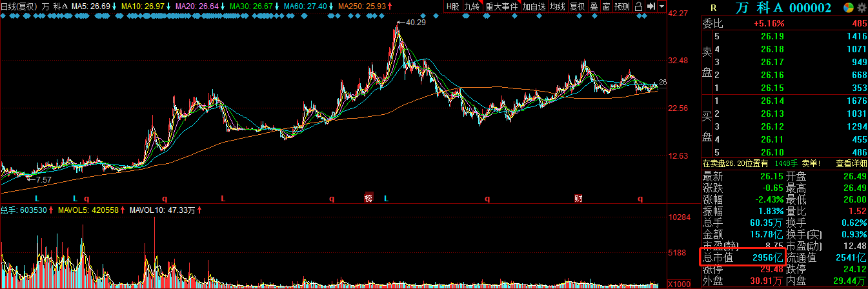Click the jump-to-end arrow icon

[x=651, y=6]
